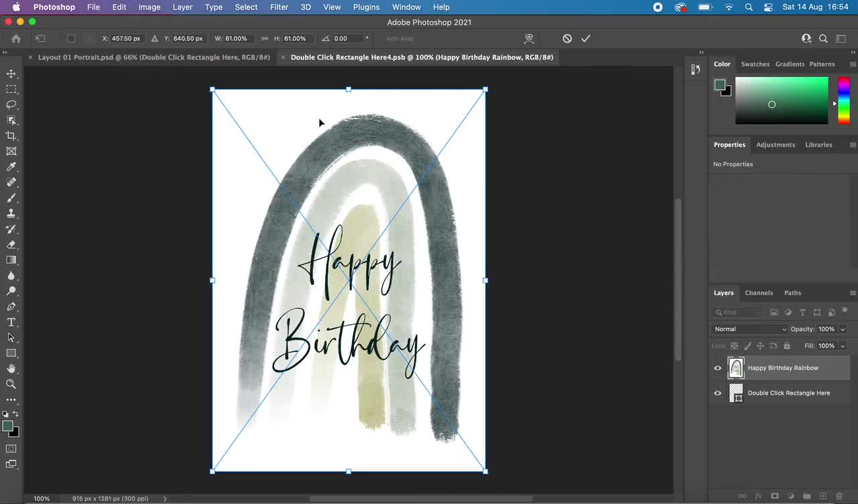Create a new layer with the plus icon
Viewport: 858px width, 504px height.
point(823,496)
